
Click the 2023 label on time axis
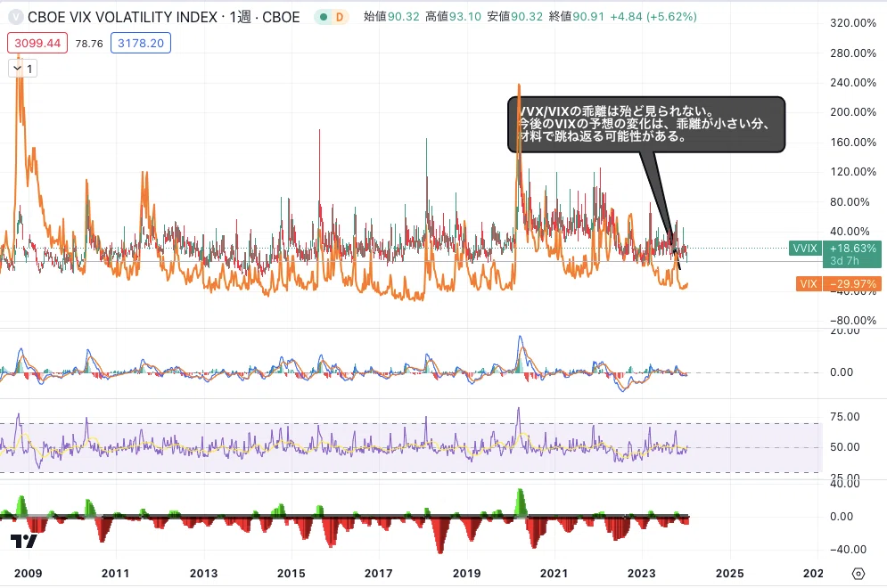click(x=642, y=574)
